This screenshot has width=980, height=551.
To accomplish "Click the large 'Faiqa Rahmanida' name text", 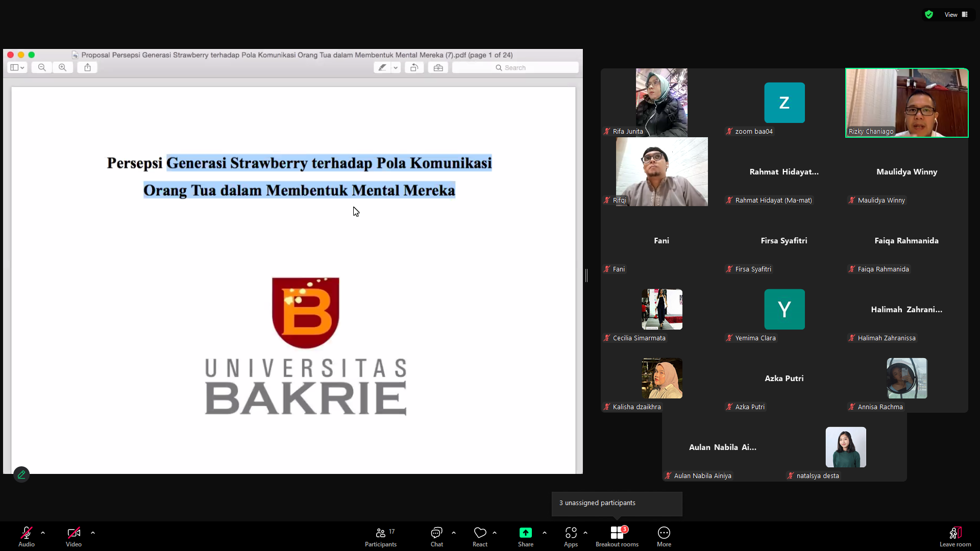I will coord(906,241).
